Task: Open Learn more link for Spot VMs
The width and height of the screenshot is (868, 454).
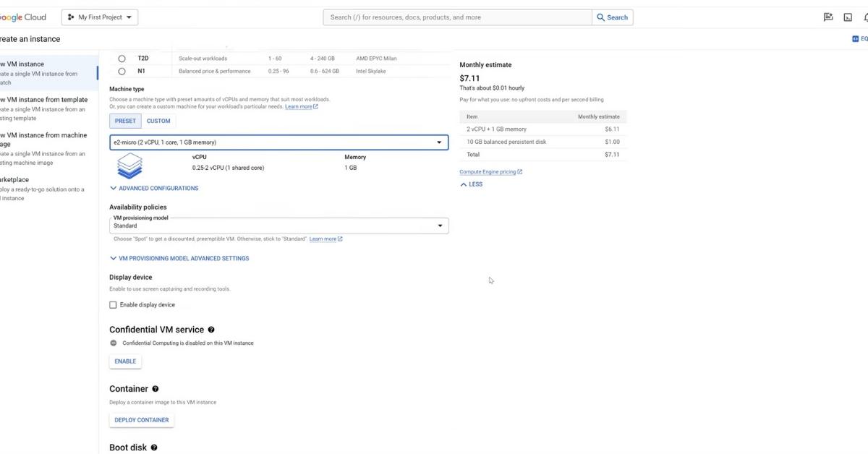Action: 326,239
